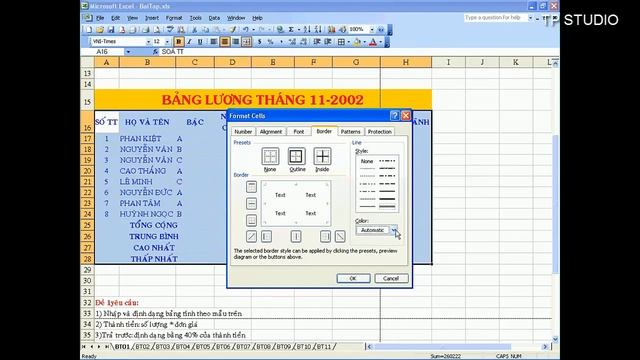Viewport: 640px width, 360px height.
Task: Toggle the diagonal up border button
Action: [251, 236]
